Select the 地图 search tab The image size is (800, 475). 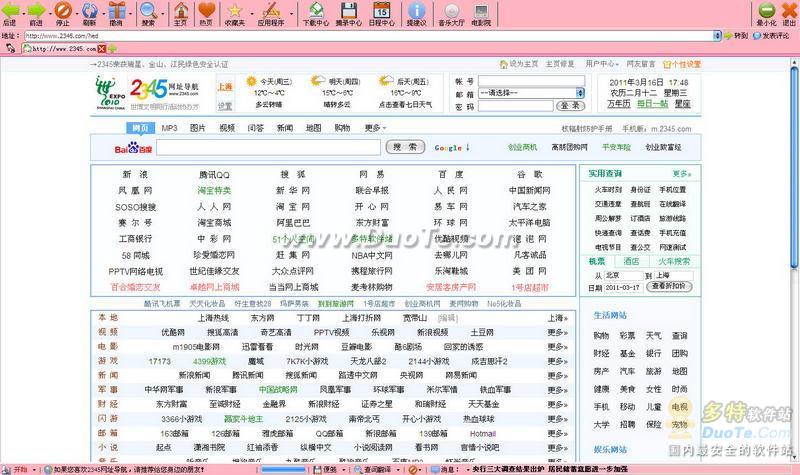[314, 128]
